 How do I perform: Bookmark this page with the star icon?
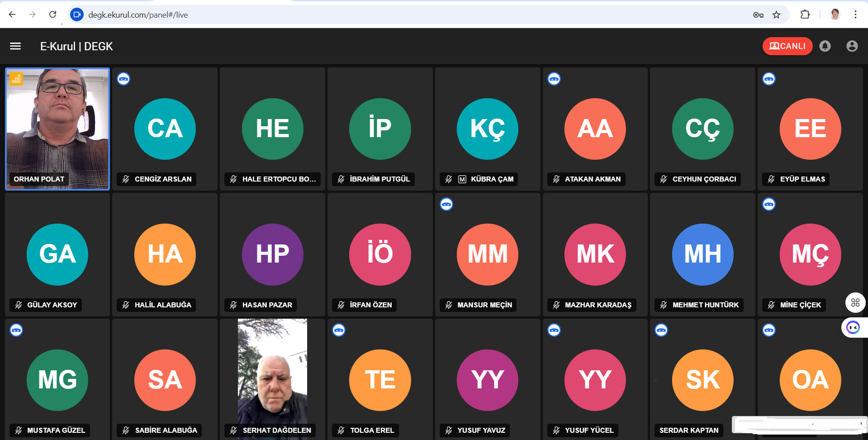click(x=776, y=15)
